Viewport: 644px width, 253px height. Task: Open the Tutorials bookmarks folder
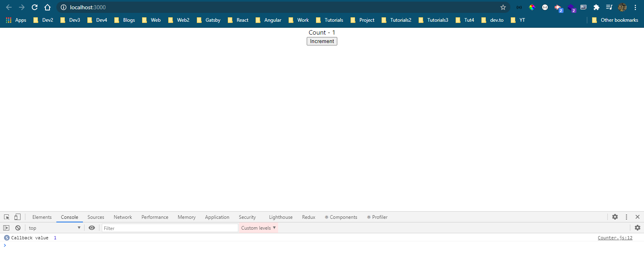tap(330, 20)
